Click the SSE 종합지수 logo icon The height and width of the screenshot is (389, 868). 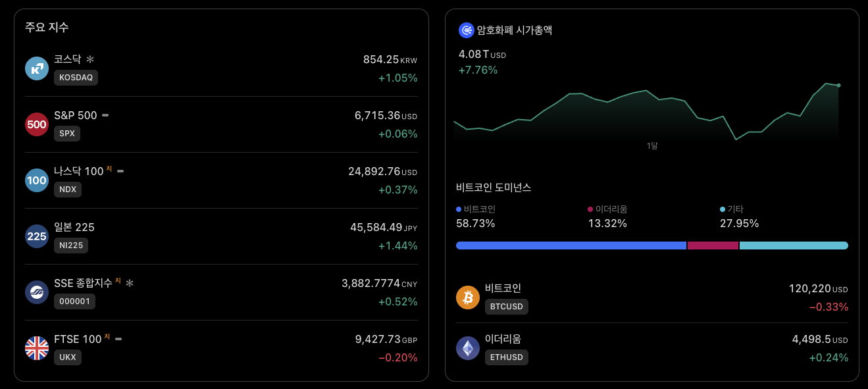[x=36, y=292]
